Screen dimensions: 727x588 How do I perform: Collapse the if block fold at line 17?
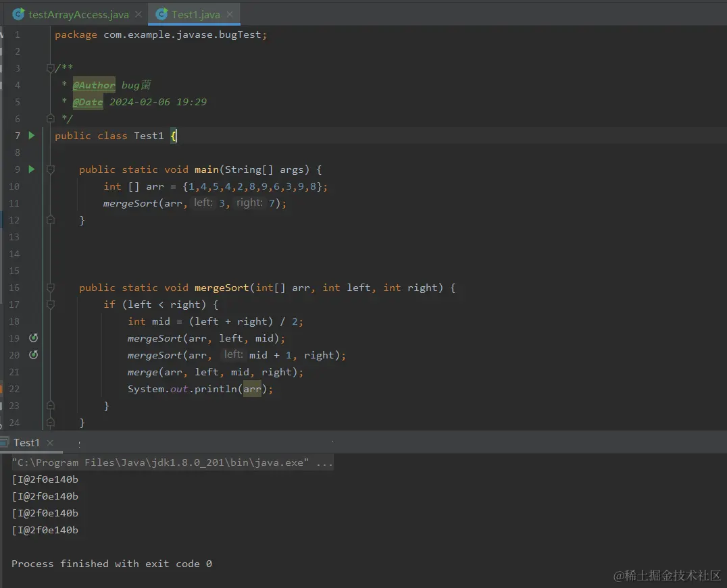coord(51,304)
